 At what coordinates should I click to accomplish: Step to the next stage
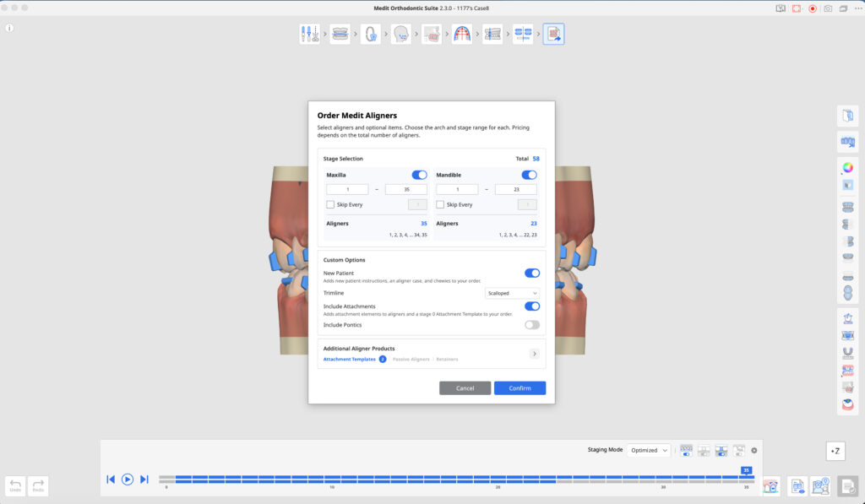pos(144,480)
